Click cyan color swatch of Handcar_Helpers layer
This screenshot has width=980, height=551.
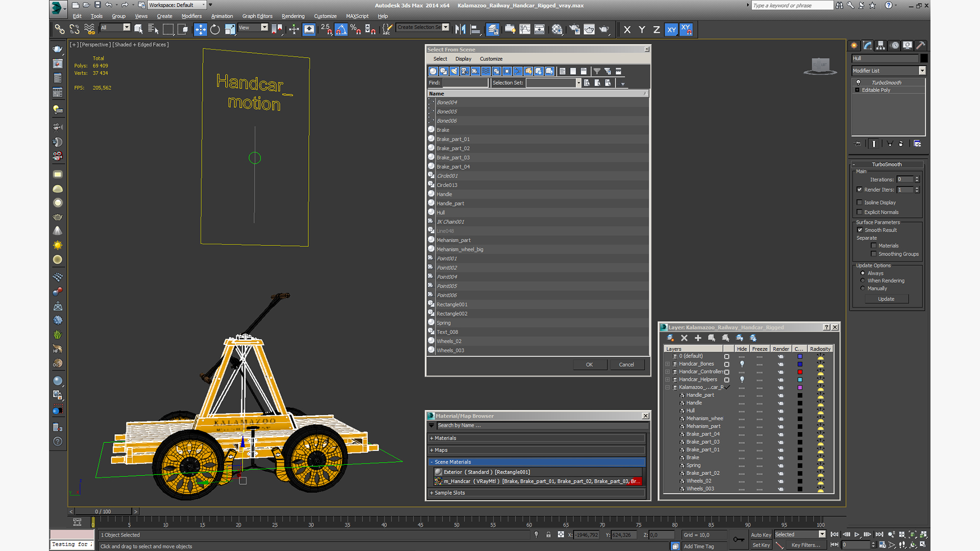tap(800, 380)
